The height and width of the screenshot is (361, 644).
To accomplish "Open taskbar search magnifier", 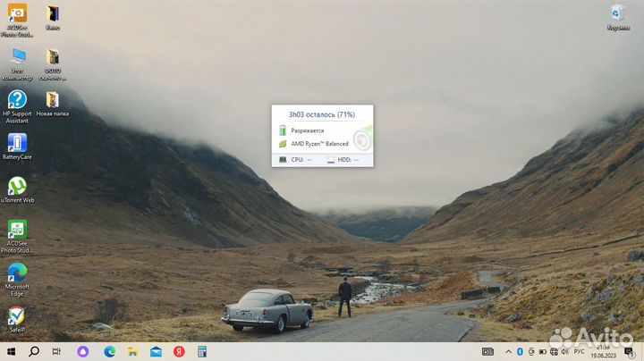I will [34, 351].
